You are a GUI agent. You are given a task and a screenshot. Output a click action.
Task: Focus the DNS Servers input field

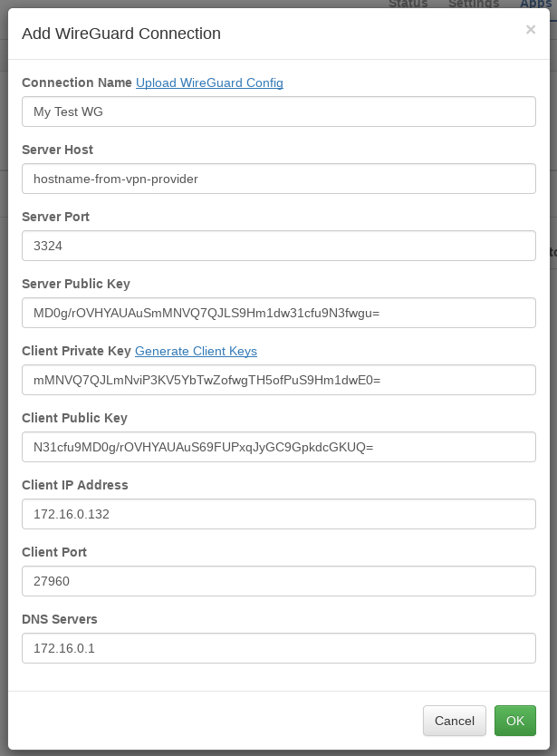coord(279,648)
